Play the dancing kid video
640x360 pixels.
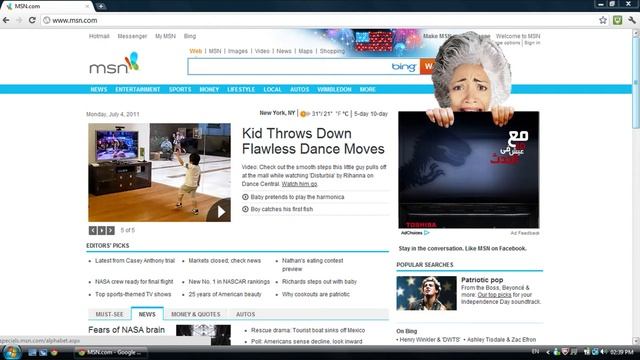coord(220,211)
